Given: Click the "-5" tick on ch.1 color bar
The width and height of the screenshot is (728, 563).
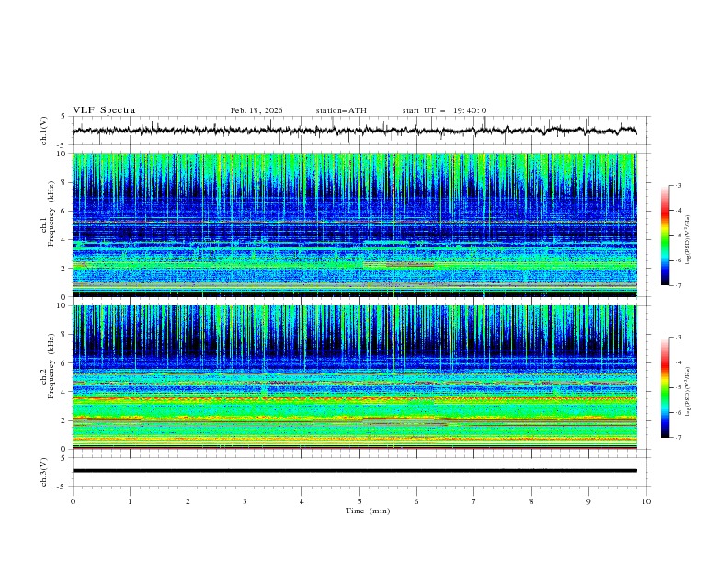Looking at the screenshot, I should 677,236.
